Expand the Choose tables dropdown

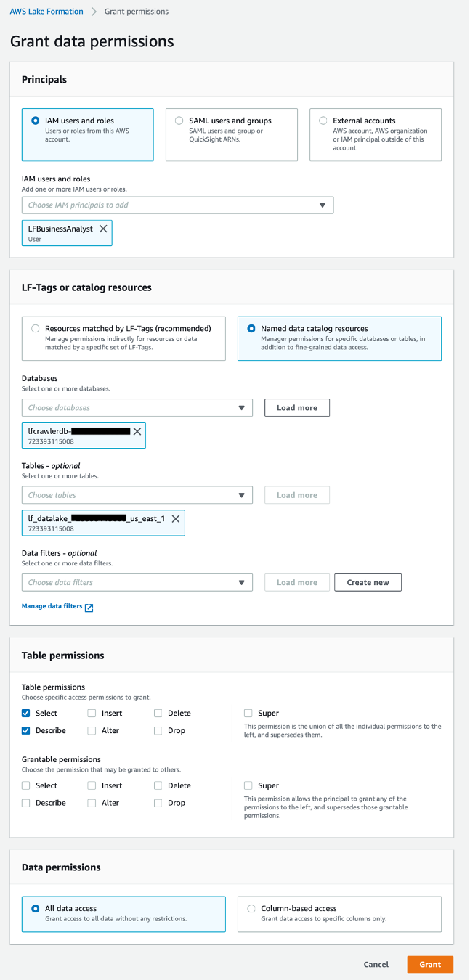point(242,495)
